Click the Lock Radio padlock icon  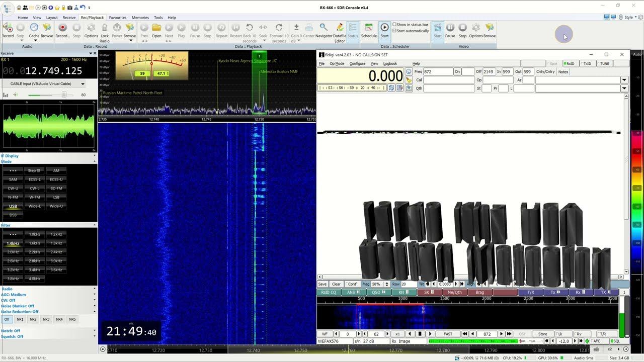104,28
